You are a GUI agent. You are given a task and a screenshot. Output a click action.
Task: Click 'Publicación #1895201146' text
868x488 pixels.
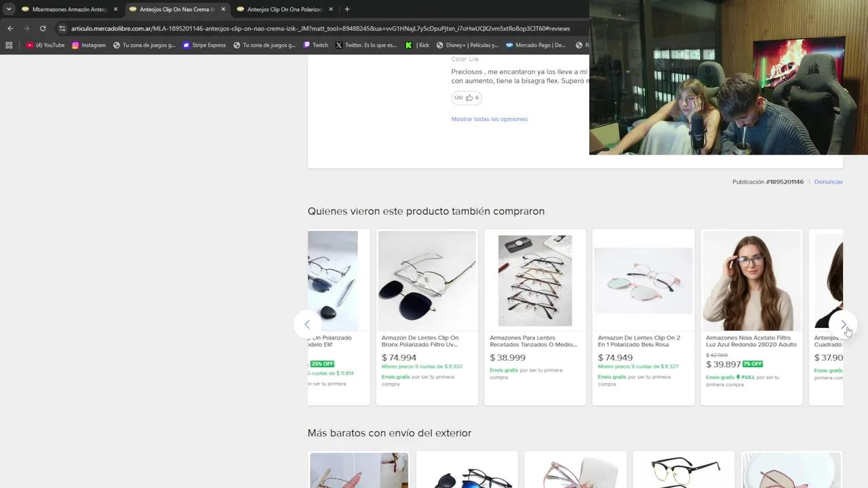pos(768,182)
